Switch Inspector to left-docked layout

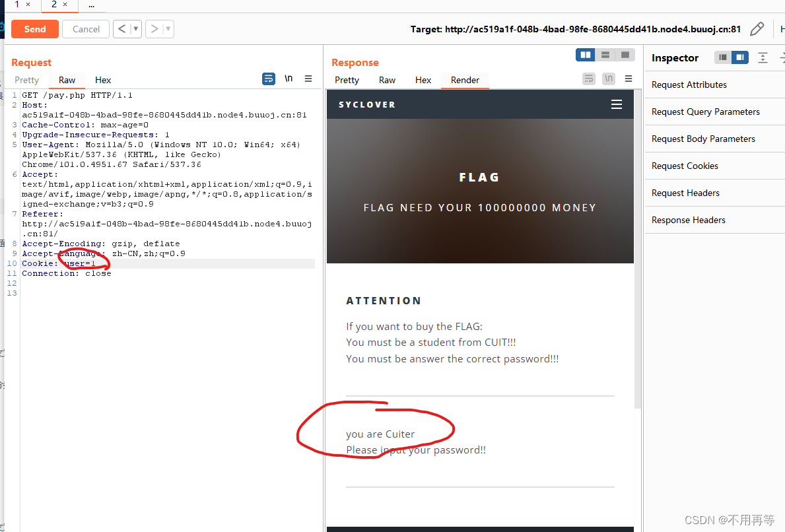(x=722, y=57)
